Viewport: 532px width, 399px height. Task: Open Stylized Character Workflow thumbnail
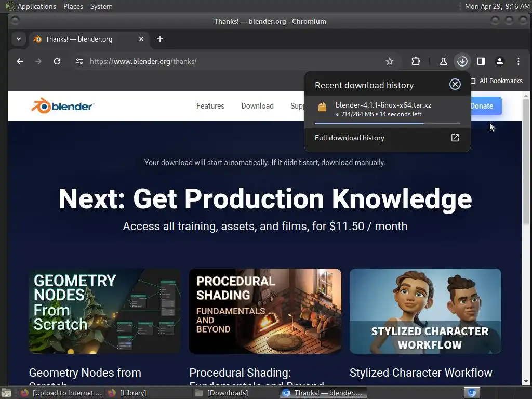tap(425, 311)
